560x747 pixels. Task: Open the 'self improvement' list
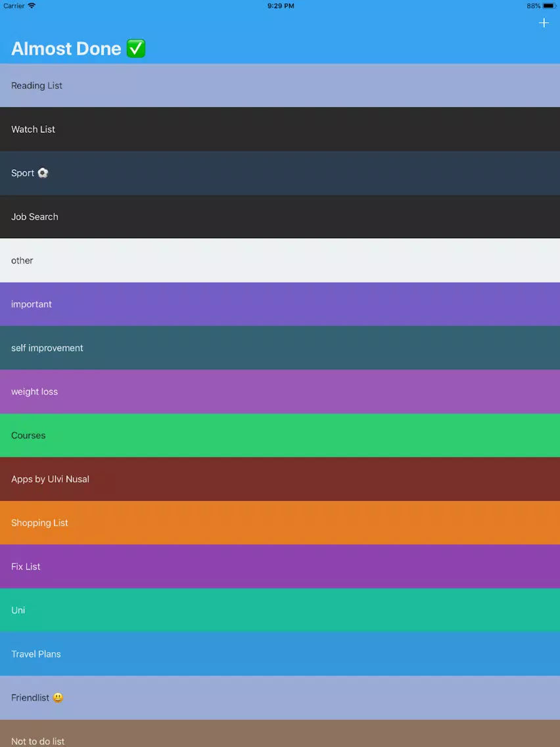point(280,348)
